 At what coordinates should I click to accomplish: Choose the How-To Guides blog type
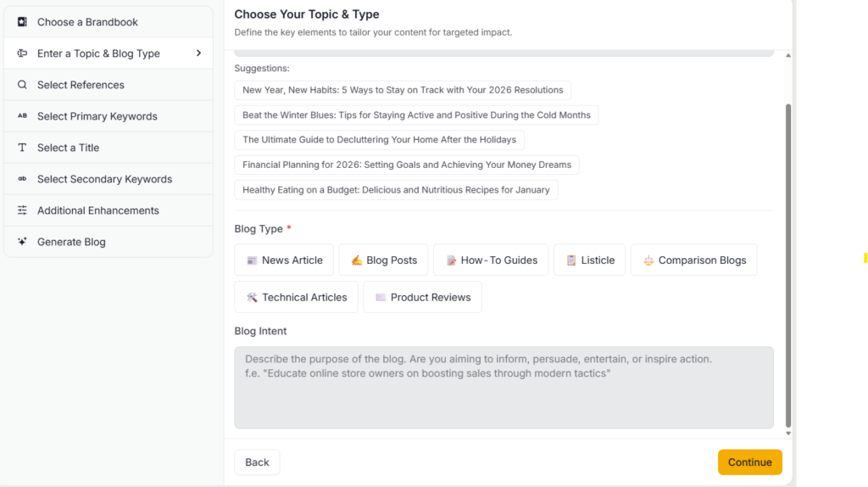pos(491,260)
